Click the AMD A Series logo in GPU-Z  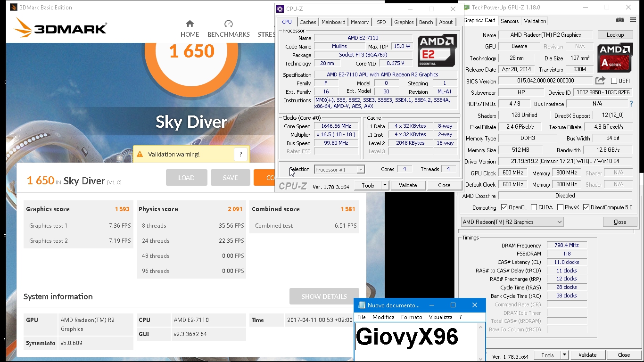[615, 57]
